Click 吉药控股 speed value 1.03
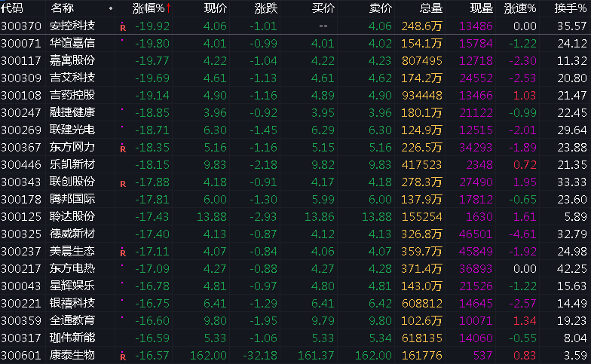The image size is (591, 364). [x=525, y=95]
